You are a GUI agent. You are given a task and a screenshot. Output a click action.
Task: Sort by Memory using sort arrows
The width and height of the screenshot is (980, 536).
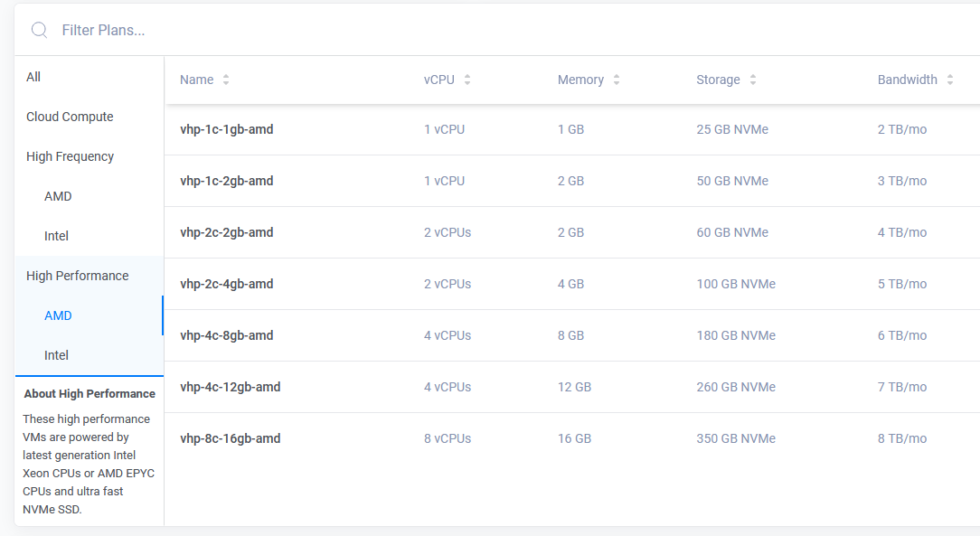pos(617,80)
